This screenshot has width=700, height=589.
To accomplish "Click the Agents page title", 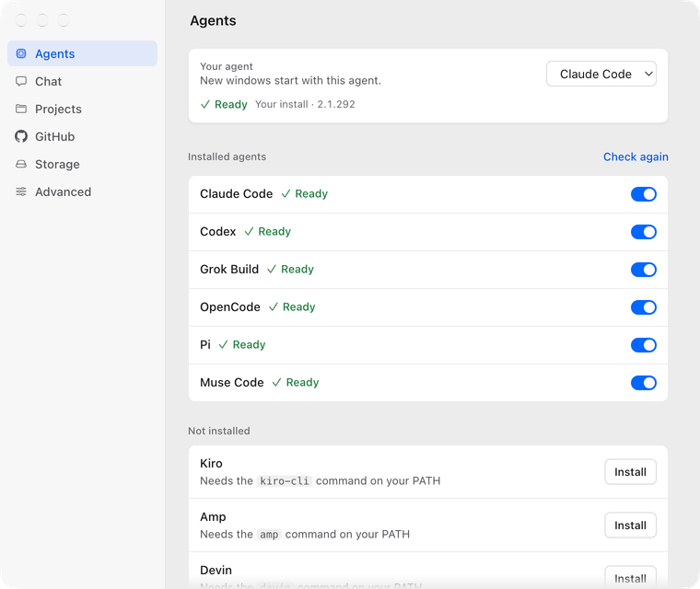I will (213, 20).
